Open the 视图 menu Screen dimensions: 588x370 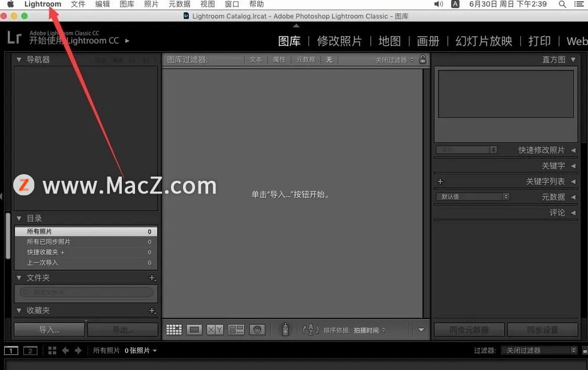[x=208, y=4]
